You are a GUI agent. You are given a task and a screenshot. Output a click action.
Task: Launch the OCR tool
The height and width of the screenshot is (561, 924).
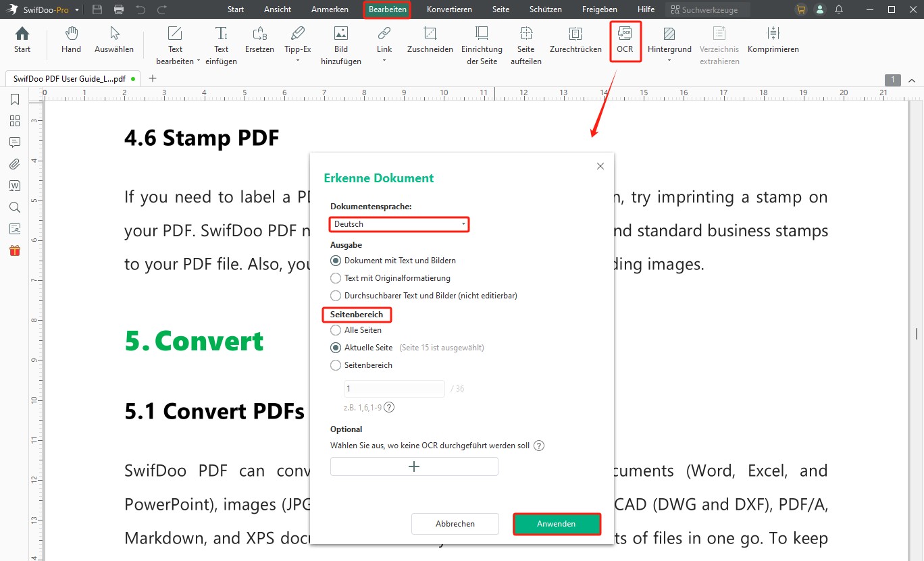pos(625,41)
